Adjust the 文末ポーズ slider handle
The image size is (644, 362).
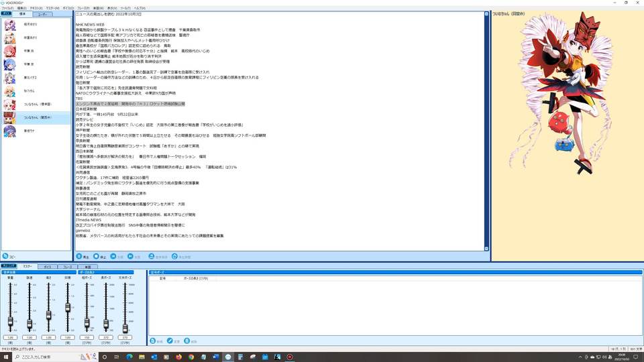pyautogui.click(x=125, y=328)
